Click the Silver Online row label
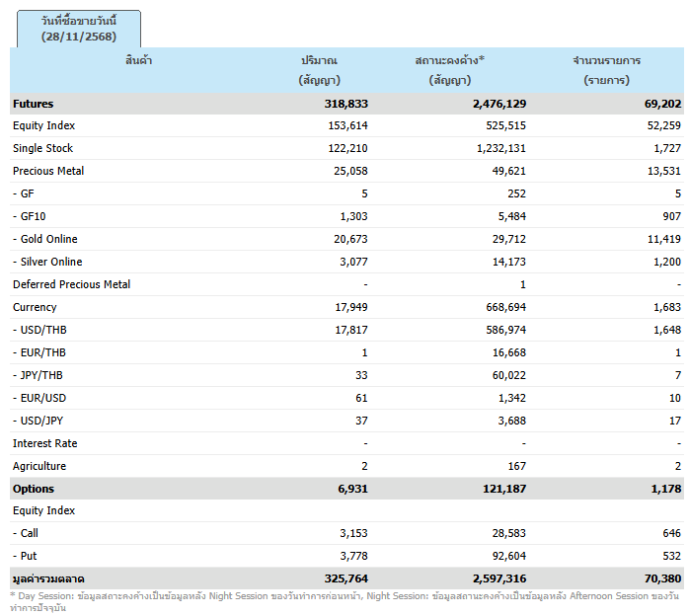Image resolution: width=690 pixels, height=616 pixels. [47, 263]
